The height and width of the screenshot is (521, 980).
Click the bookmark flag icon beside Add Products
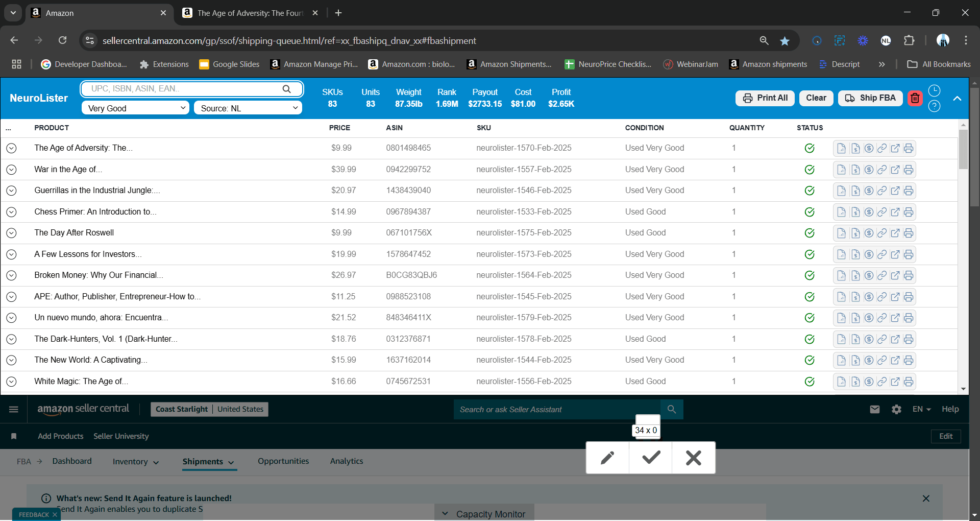click(x=14, y=436)
